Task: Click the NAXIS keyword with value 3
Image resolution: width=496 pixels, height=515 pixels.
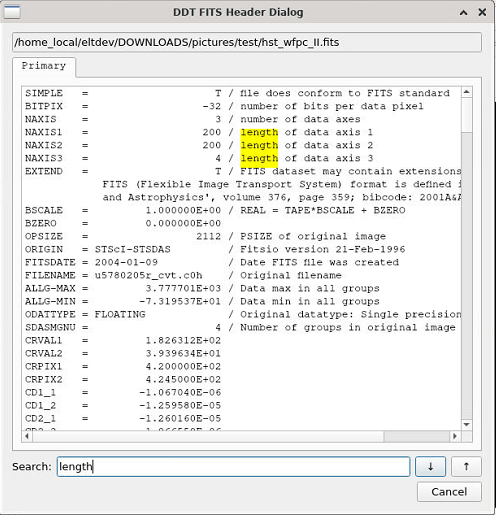Action: (x=41, y=119)
